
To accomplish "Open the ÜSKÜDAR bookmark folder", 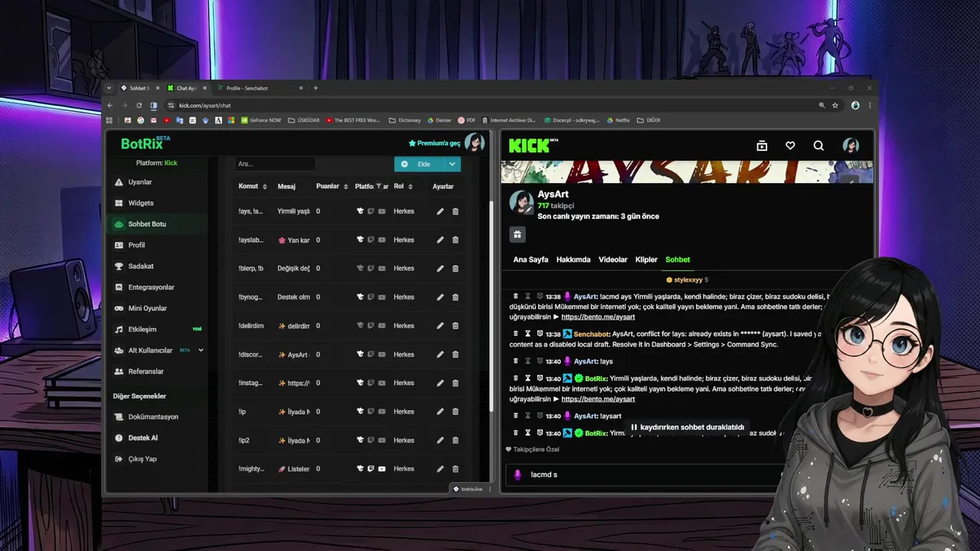I will (303, 120).
